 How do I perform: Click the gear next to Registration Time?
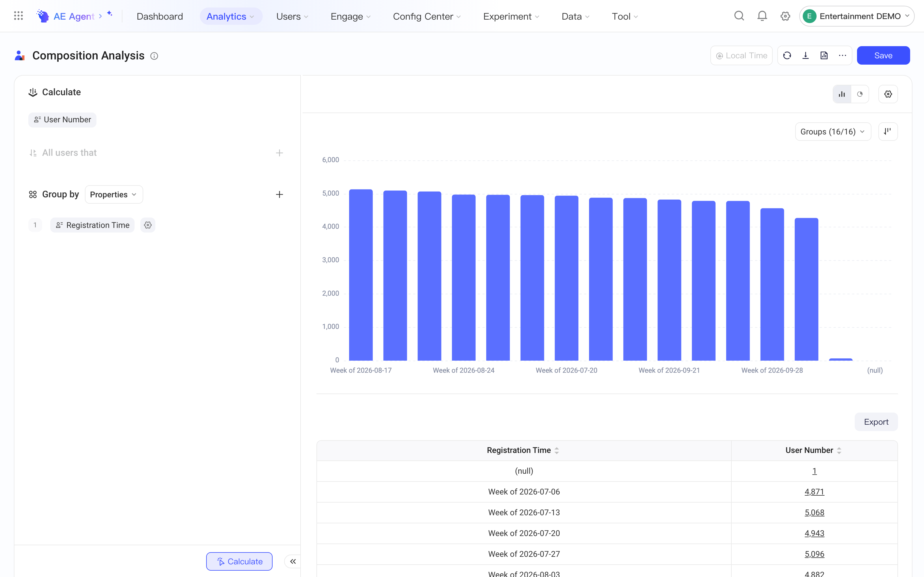148,225
